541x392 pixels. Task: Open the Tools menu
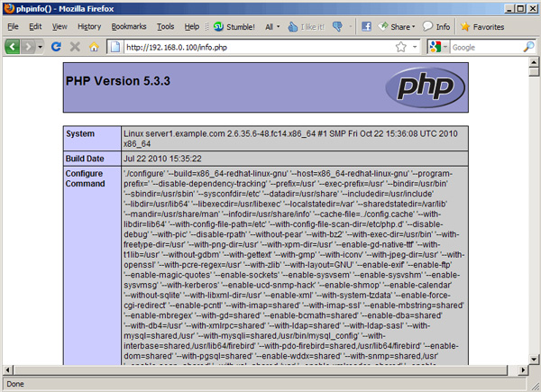click(165, 26)
